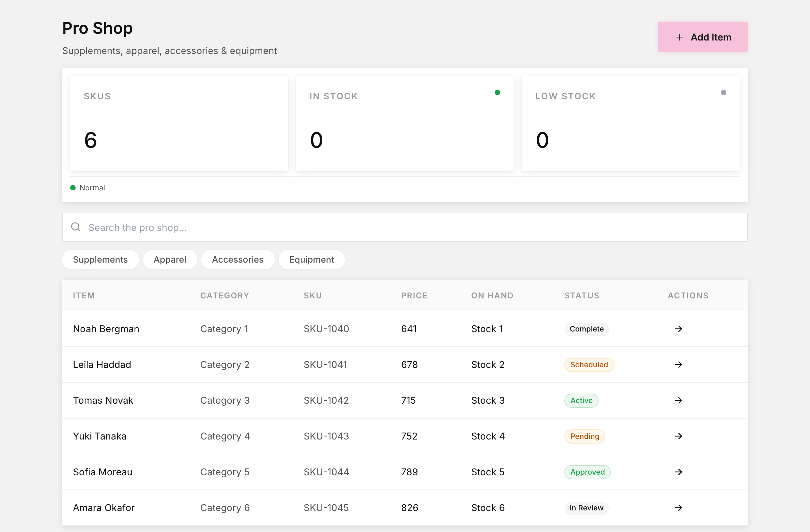
Task: Click the gray dot on Low Stock card
Action: click(723, 92)
